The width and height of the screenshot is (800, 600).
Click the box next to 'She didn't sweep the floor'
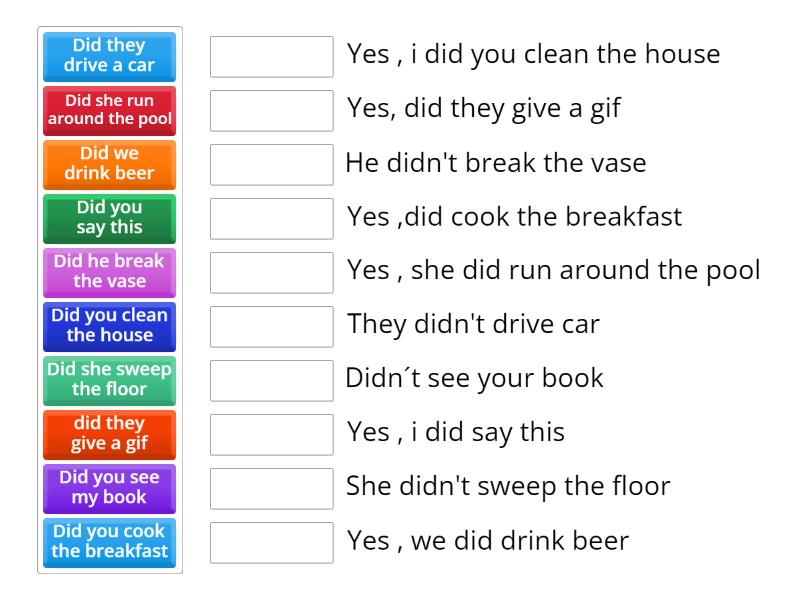tap(271, 487)
